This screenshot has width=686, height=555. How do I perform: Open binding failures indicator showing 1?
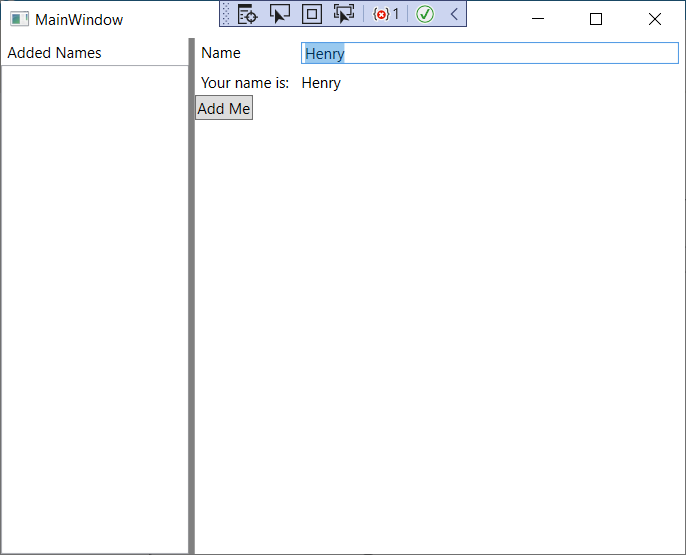(x=385, y=14)
